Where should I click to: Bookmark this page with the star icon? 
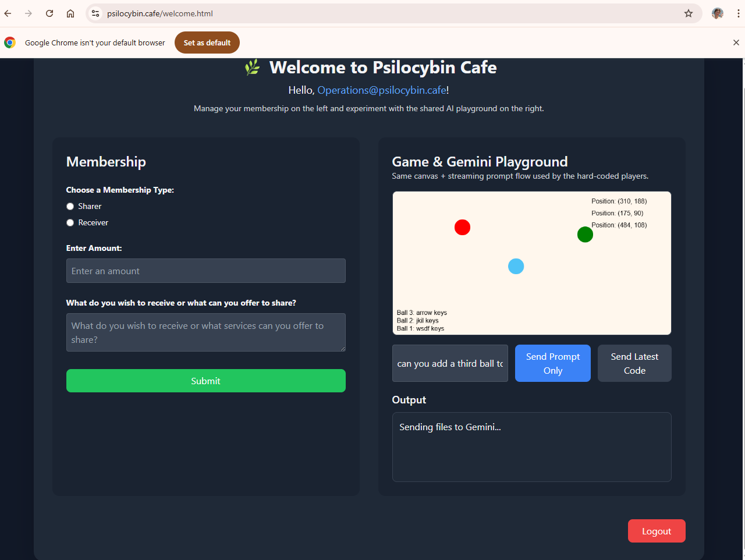pos(689,13)
